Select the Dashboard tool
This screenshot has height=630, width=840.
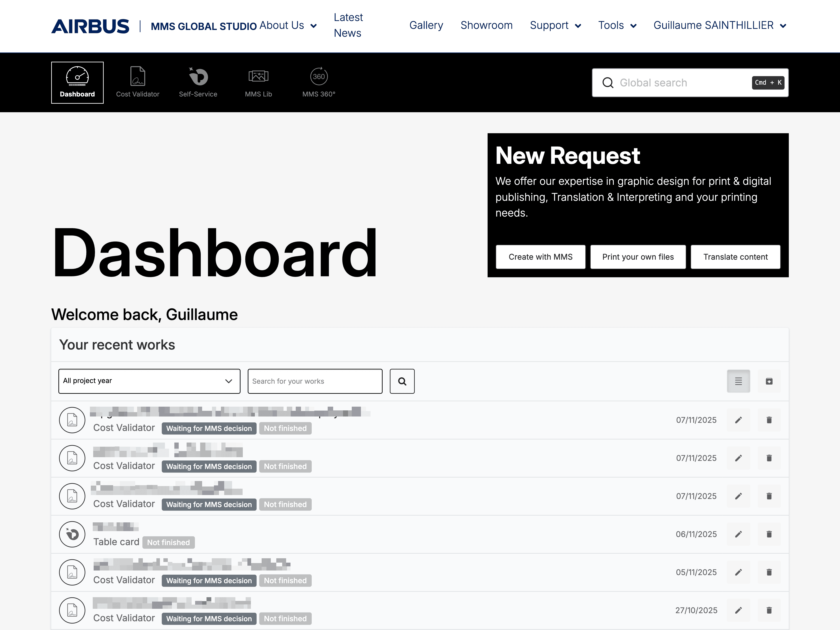pyautogui.click(x=77, y=82)
